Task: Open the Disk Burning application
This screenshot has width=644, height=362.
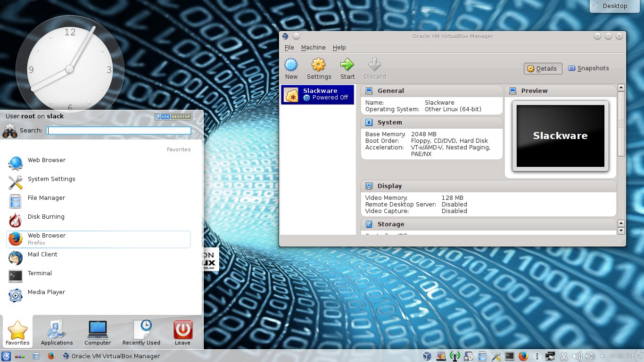Action: tap(46, 217)
